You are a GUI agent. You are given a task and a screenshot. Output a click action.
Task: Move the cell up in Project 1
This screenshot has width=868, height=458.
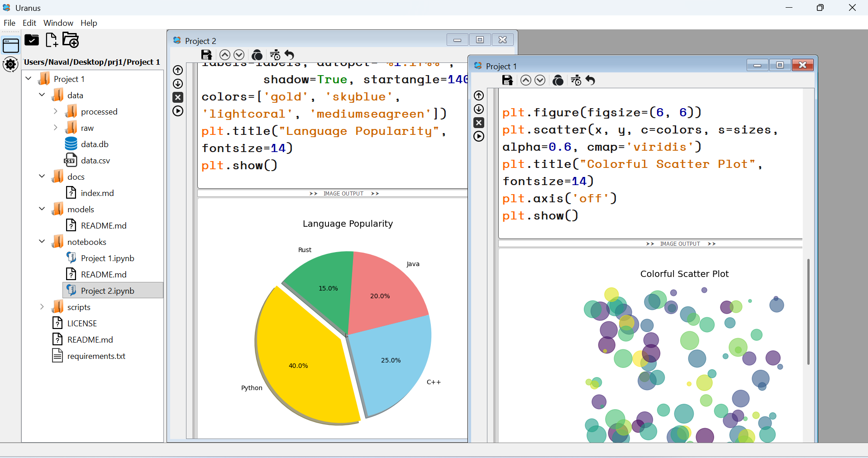pos(525,80)
